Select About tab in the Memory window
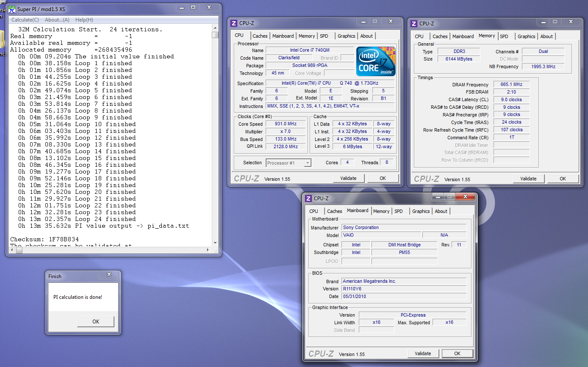This screenshot has width=588, height=367. click(x=546, y=36)
